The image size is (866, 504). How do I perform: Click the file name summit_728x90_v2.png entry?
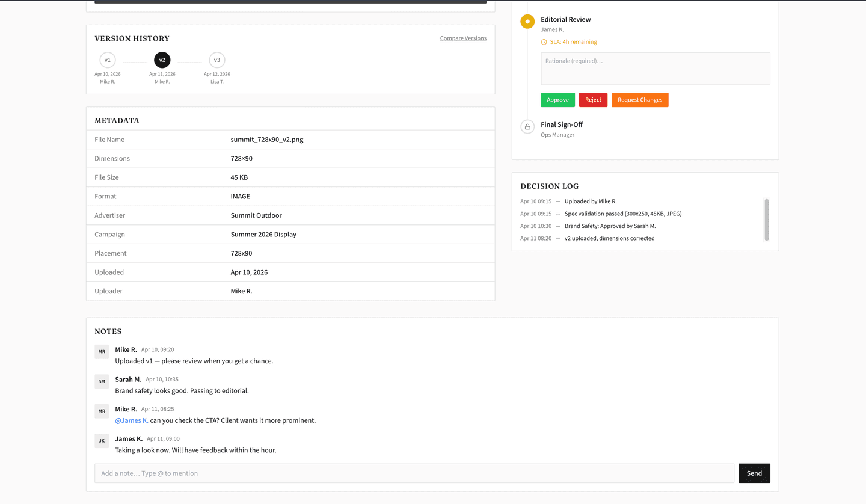point(266,139)
